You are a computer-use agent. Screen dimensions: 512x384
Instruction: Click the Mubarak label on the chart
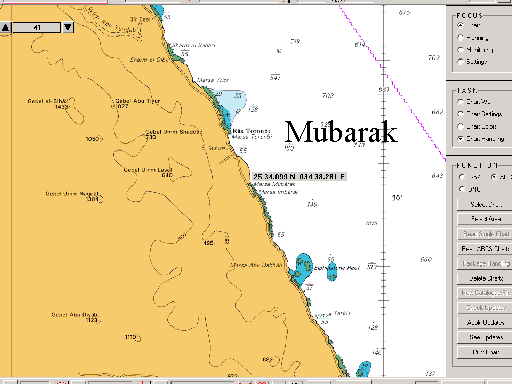pyautogui.click(x=341, y=132)
